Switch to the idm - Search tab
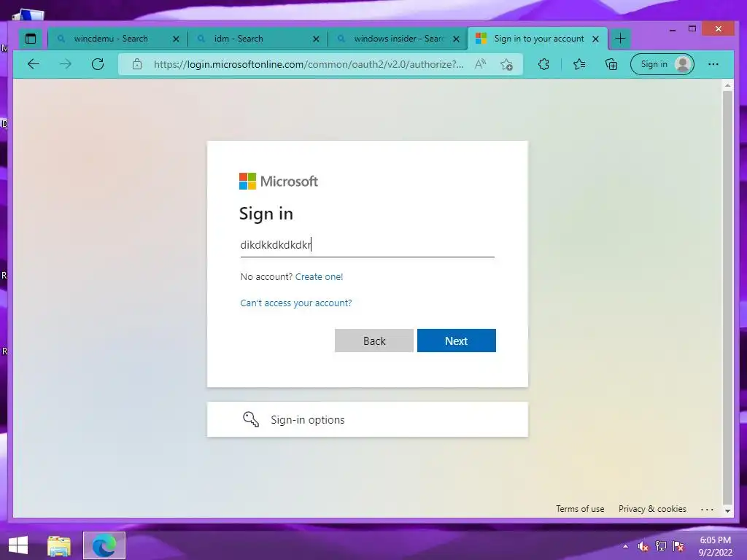This screenshot has height=560, width=747. click(x=239, y=39)
